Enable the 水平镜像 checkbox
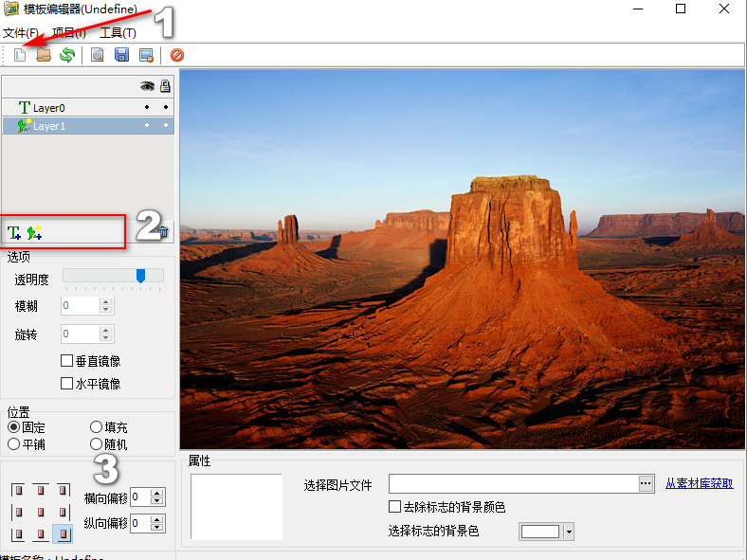This screenshot has height=560, width=747. click(x=66, y=384)
